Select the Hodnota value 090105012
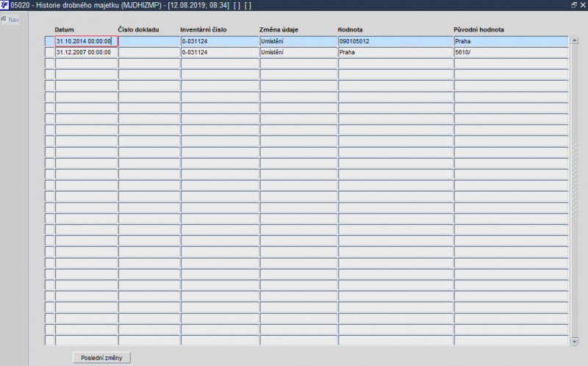 (x=395, y=41)
